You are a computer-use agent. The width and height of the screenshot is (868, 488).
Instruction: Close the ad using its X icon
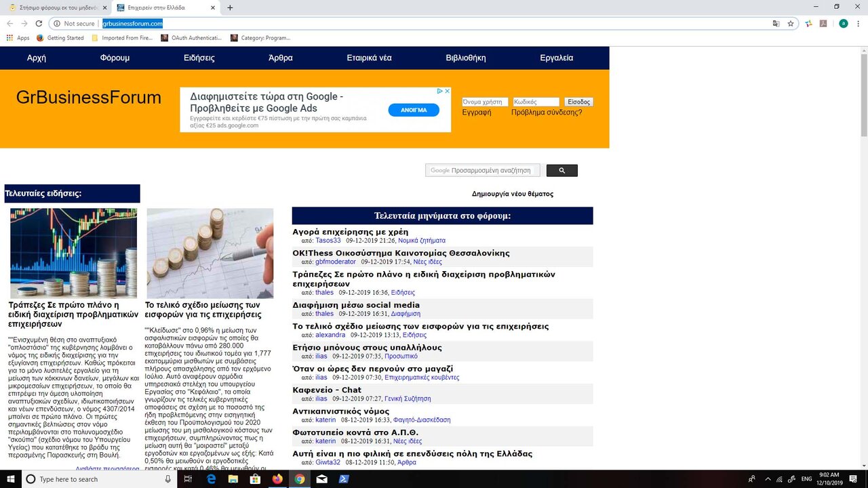[x=447, y=91]
